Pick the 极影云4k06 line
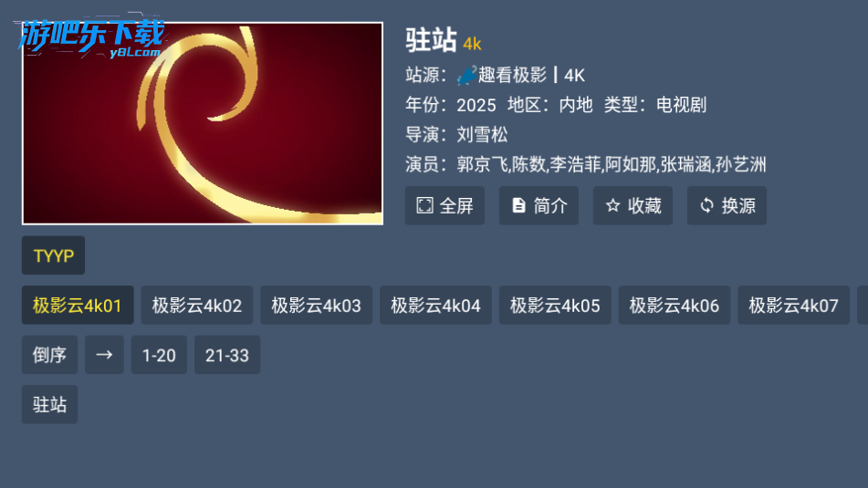 (675, 305)
